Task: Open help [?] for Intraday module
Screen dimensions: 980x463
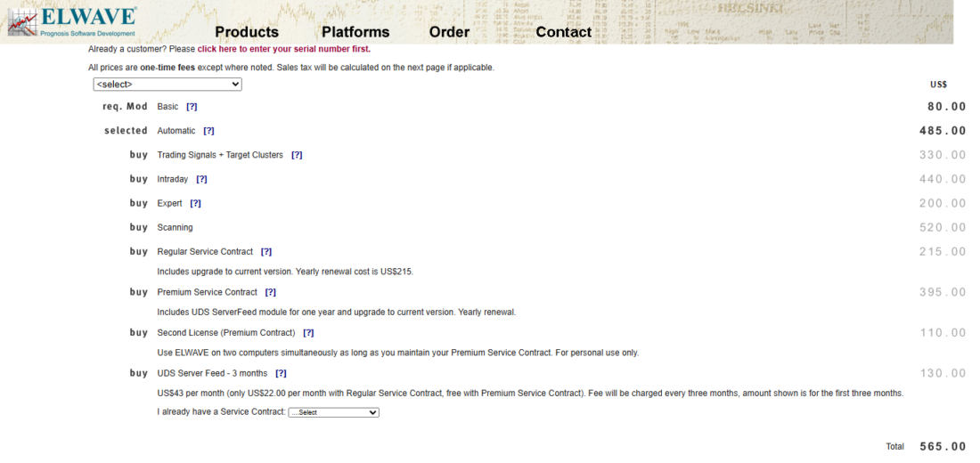Action: [x=202, y=179]
